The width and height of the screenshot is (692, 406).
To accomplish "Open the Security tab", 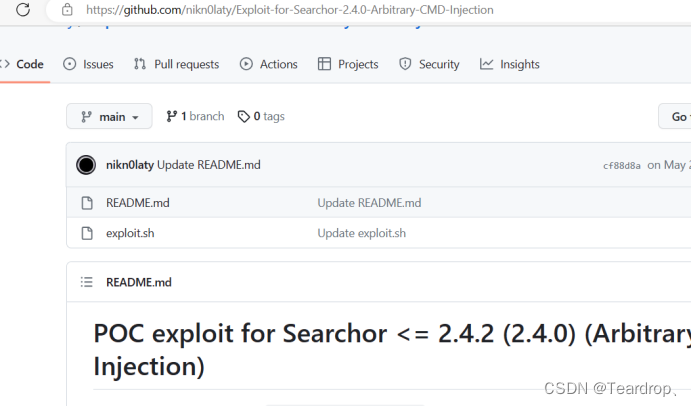I will pos(429,64).
